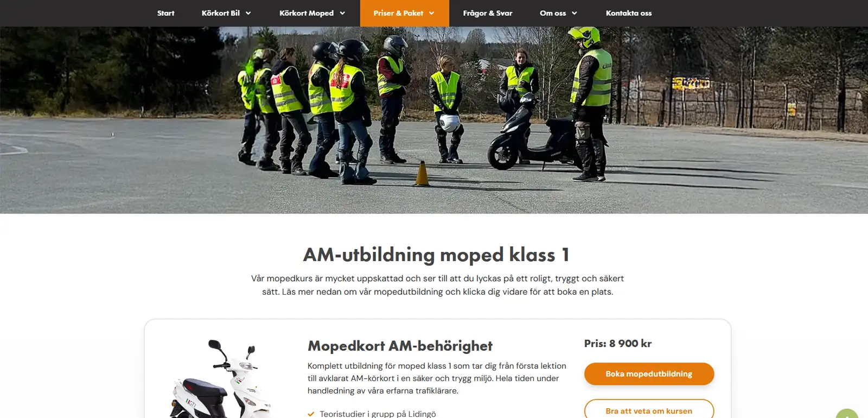
Task: Click the checkmark icon beside Teoristudier
Action: pos(311,414)
